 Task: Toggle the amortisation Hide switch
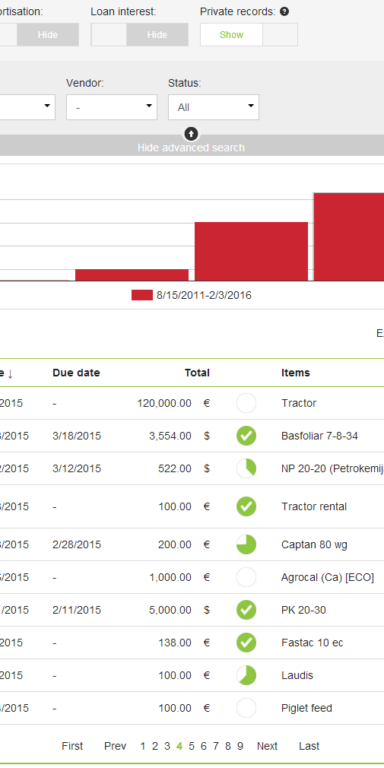tap(48, 35)
